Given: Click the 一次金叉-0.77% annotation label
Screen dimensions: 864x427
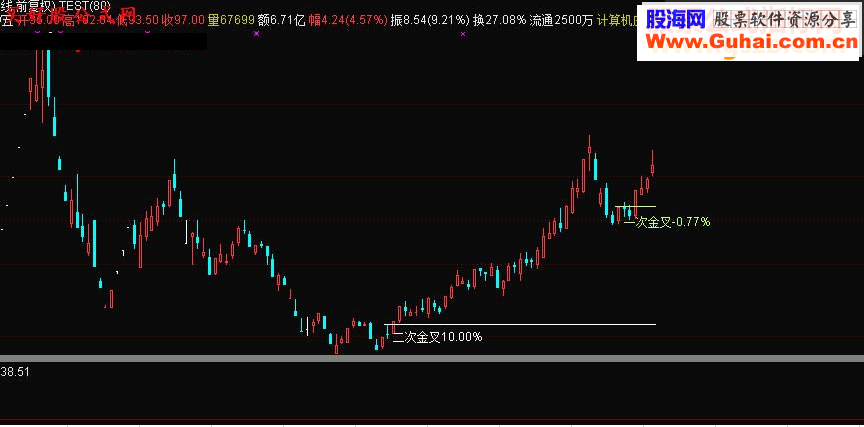Looking at the screenshot, I should 667,222.
